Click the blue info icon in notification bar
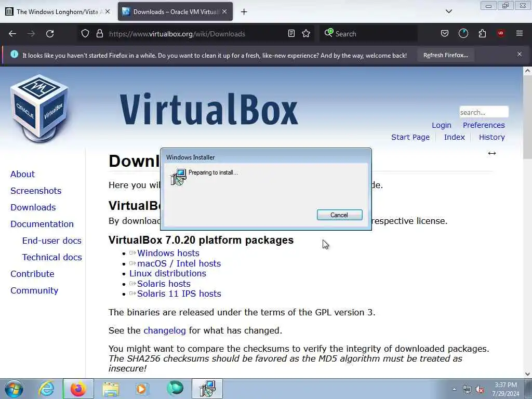Image resolution: width=532 pixels, height=399 pixels. click(x=14, y=54)
